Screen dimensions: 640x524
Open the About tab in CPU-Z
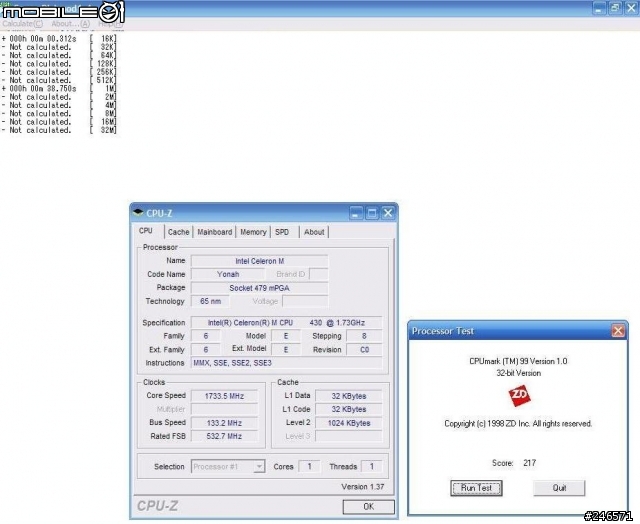(x=314, y=232)
